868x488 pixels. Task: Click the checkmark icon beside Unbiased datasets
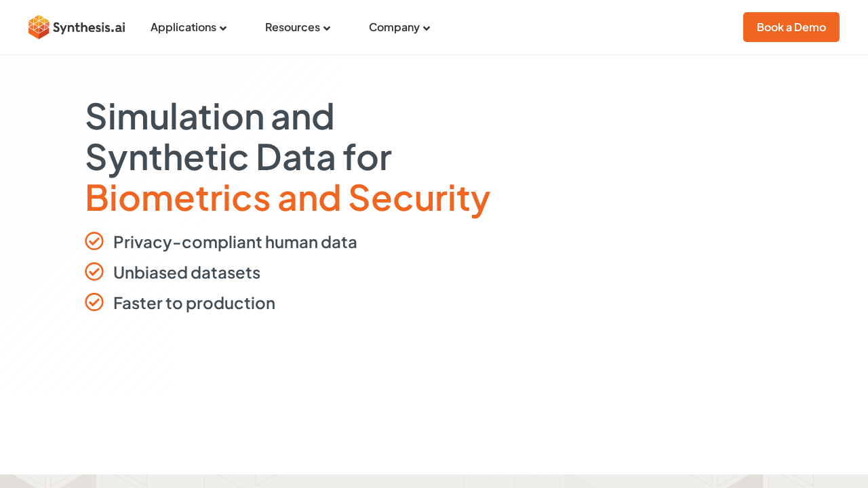click(x=94, y=272)
